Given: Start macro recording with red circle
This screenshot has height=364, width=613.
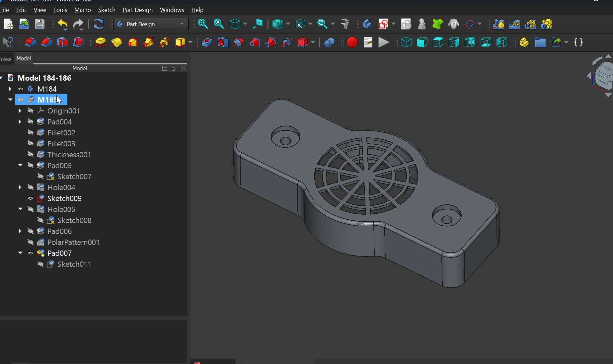Looking at the screenshot, I should 352,42.
